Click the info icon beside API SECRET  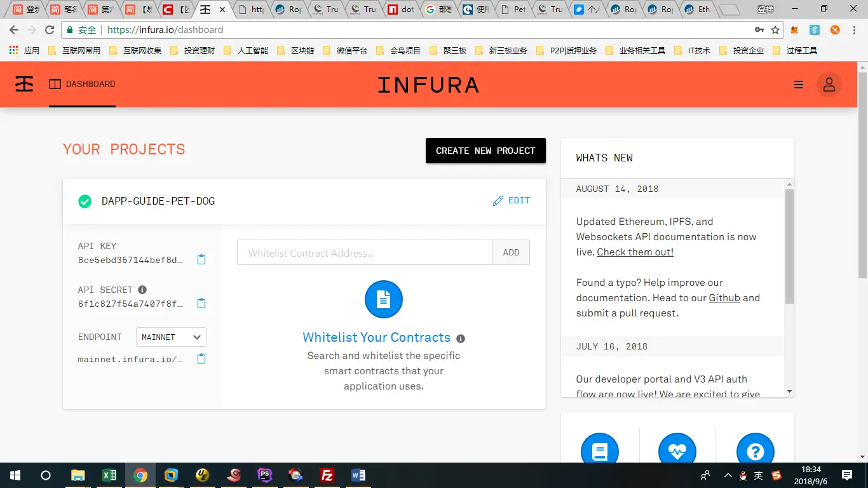[142, 290]
